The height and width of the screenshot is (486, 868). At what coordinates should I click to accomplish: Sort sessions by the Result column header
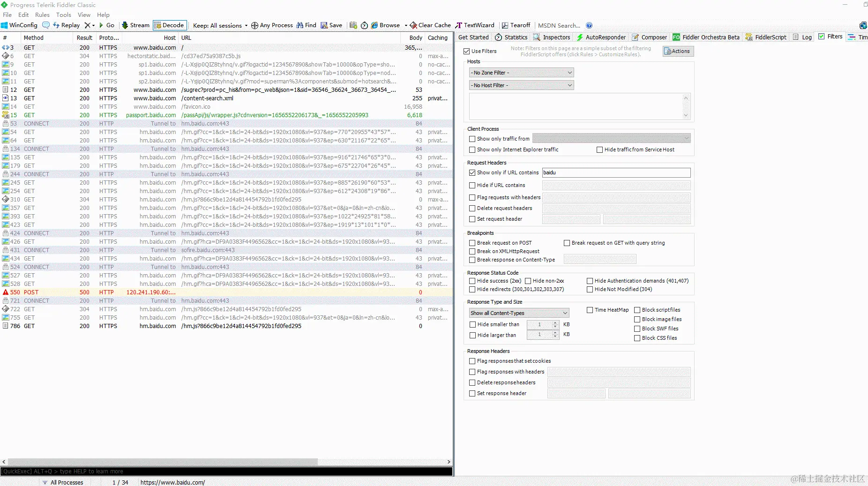(84, 37)
